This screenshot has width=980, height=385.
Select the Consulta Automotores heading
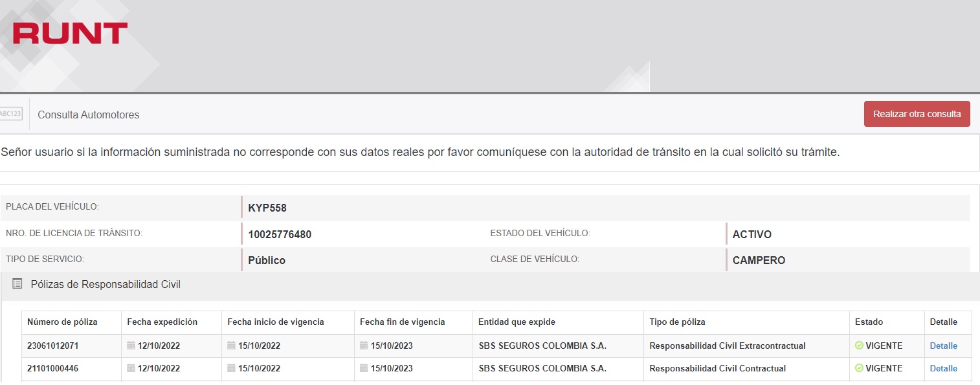[x=89, y=115]
